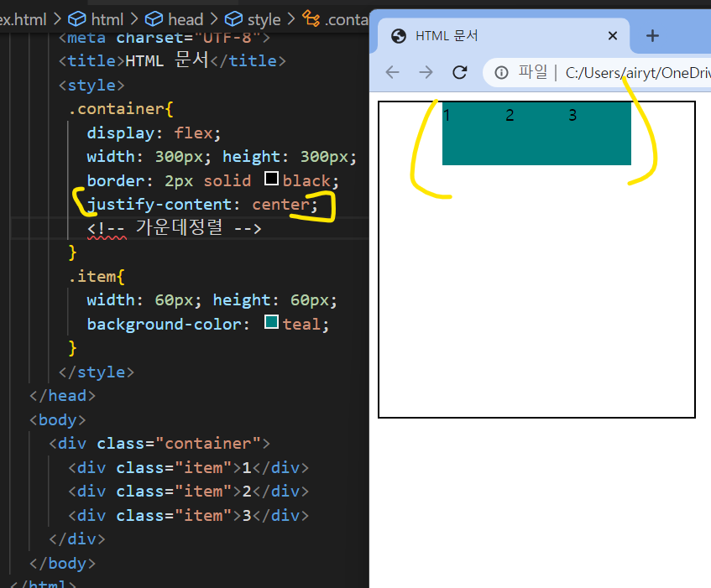Open a new browser tab

(x=652, y=36)
